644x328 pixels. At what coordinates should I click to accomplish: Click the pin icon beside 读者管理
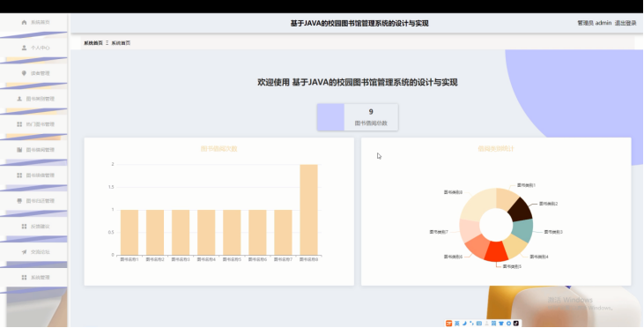(24, 73)
